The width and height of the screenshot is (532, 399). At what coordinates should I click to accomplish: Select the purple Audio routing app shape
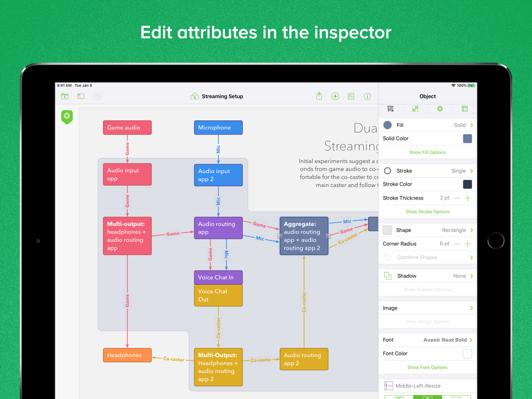tap(218, 228)
